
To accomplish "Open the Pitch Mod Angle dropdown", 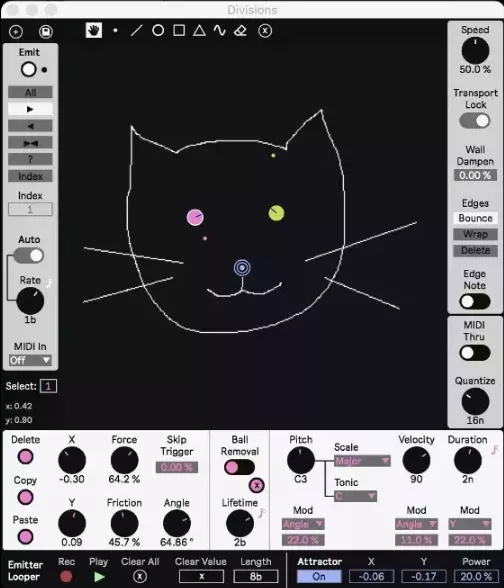I will tap(303, 524).
